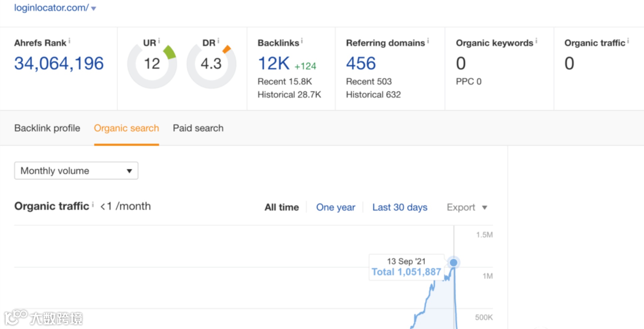Show the UR info tooltip icon

[x=159, y=41]
